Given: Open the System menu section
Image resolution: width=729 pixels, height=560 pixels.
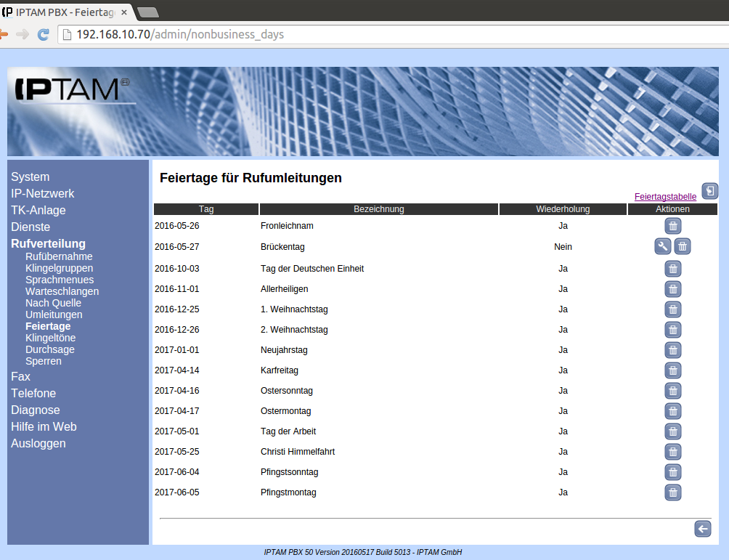Looking at the screenshot, I should point(30,176).
